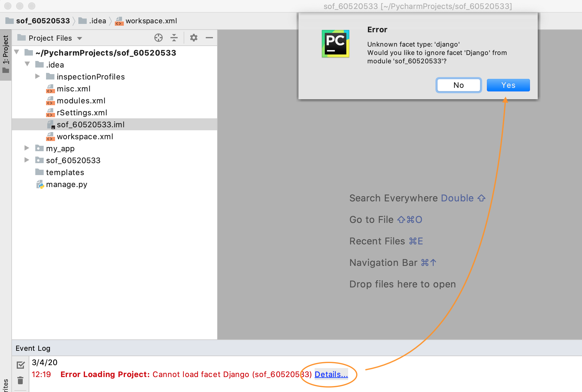Click the PyCharm logo in the error dialog
The width and height of the screenshot is (582, 392).
click(335, 44)
